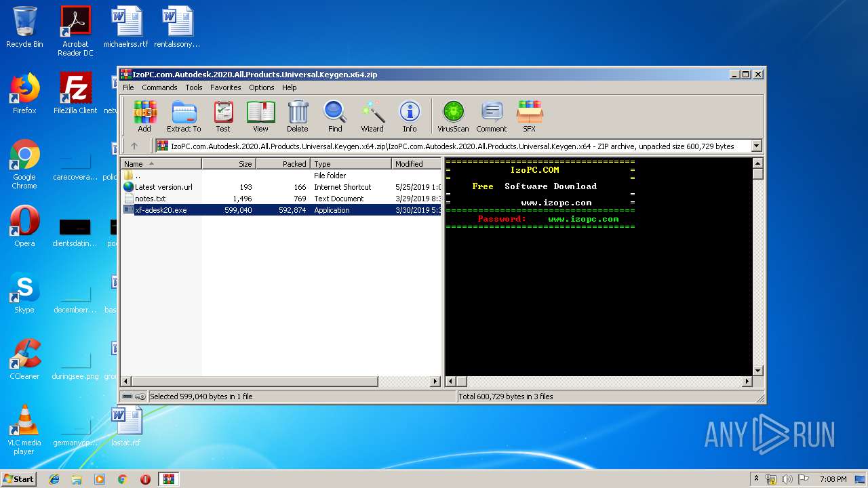Open the Find magnifier icon
Screen dimensions: 868x488
pos(335,116)
